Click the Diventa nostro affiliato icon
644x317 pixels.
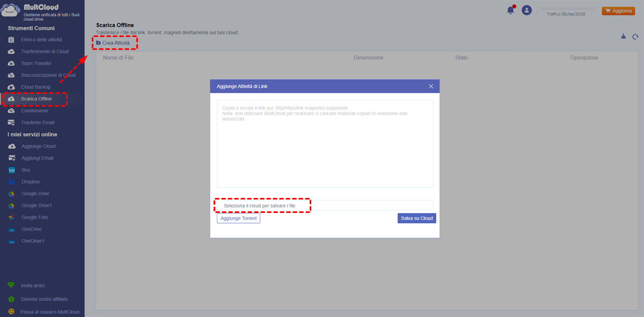(11, 299)
